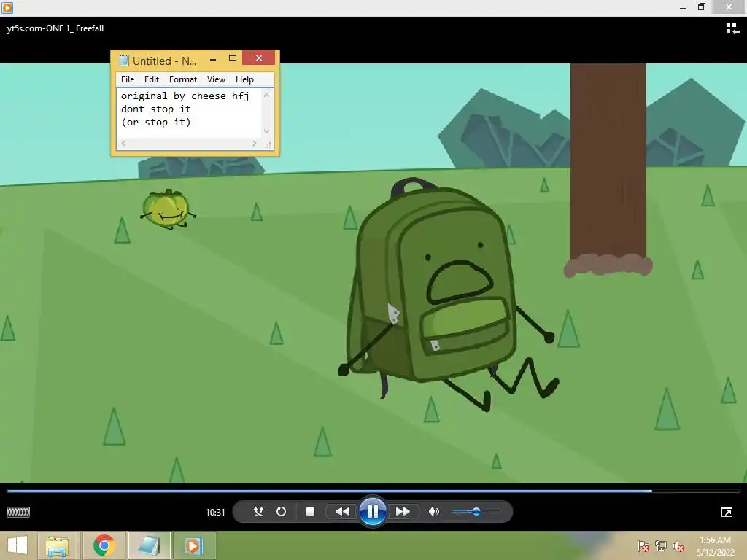Click the elapsed time 10:31
747x560 pixels.
pos(215,512)
